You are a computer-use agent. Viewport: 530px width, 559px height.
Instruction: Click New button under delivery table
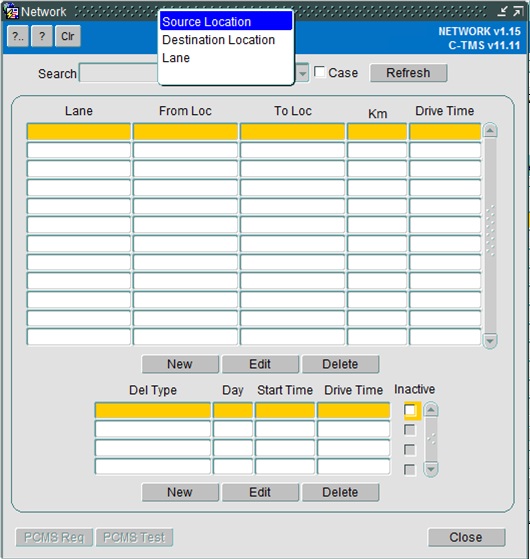(x=180, y=492)
